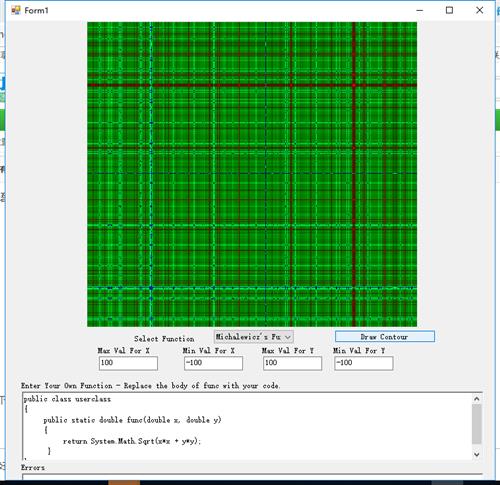This screenshot has width=500, height=485.
Task: Open the Michalewicz's function dropdown
Action: pyautogui.click(x=253, y=337)
